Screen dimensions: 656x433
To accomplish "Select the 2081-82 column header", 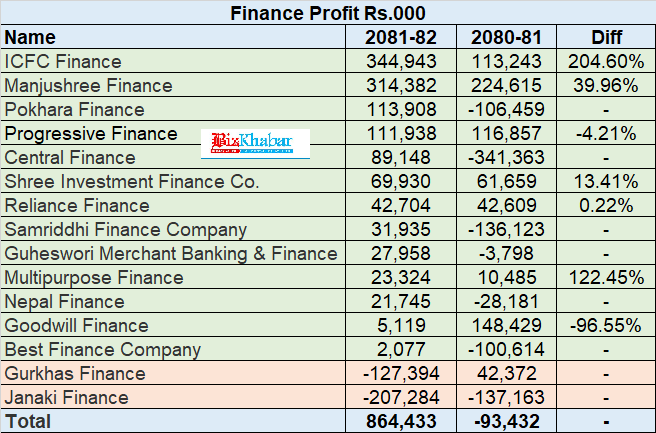I will (x=401, y=37).
